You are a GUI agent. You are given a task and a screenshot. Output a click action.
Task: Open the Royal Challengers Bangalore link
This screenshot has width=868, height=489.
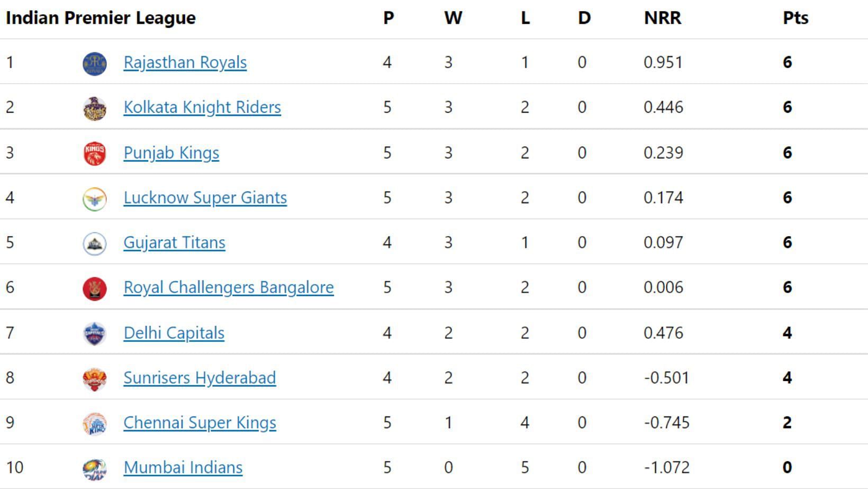point(229,287)
